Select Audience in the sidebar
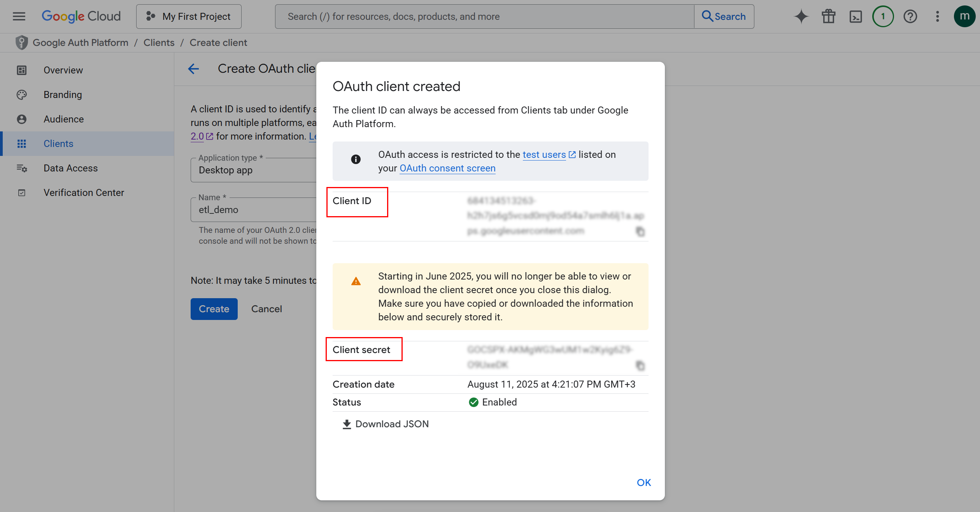This screenshot has height=512, width=980. pyautogui.click(x=63, y=119)
